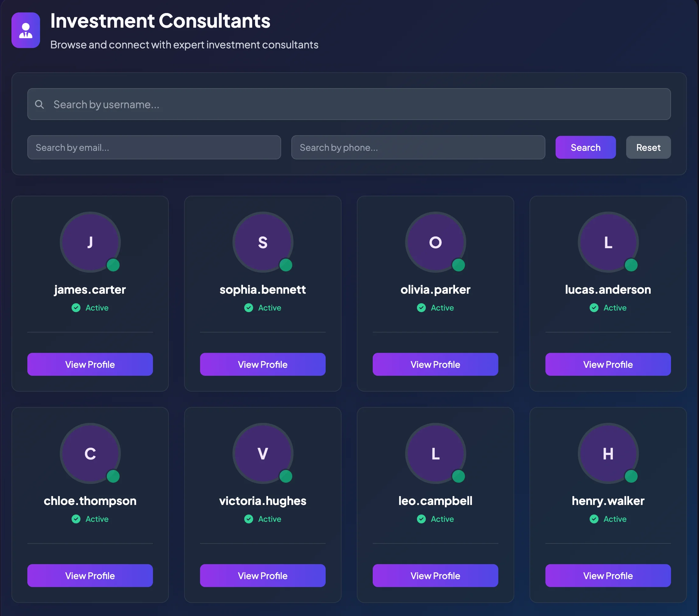Focus the Search by username field
This screenshot has width=699, height=616.
pos(349,104)
